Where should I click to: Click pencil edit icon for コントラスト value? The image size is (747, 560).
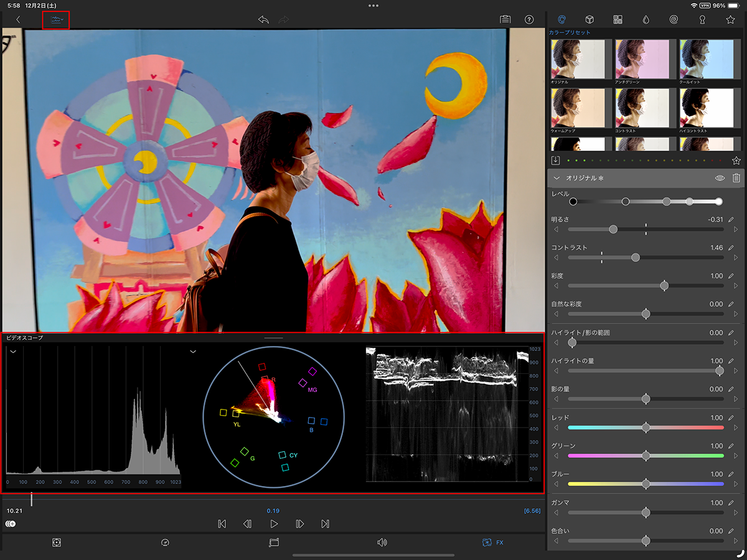(731, 248)
